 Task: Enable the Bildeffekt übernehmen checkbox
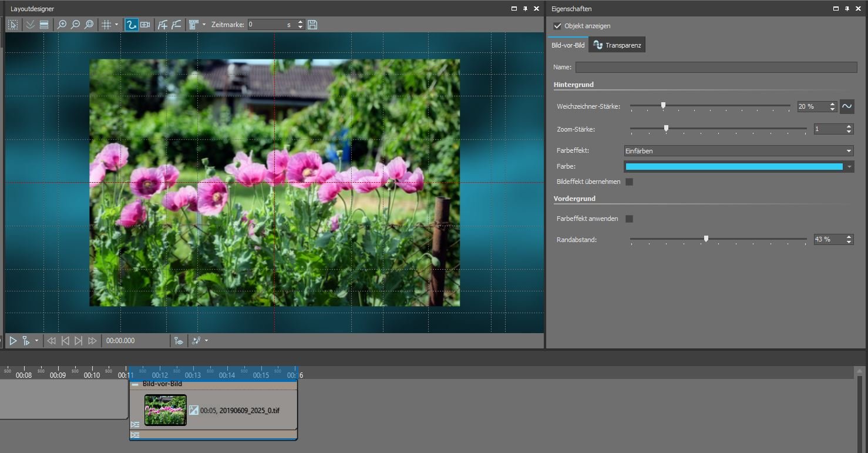pyautogui.click(x=629, y=182)
